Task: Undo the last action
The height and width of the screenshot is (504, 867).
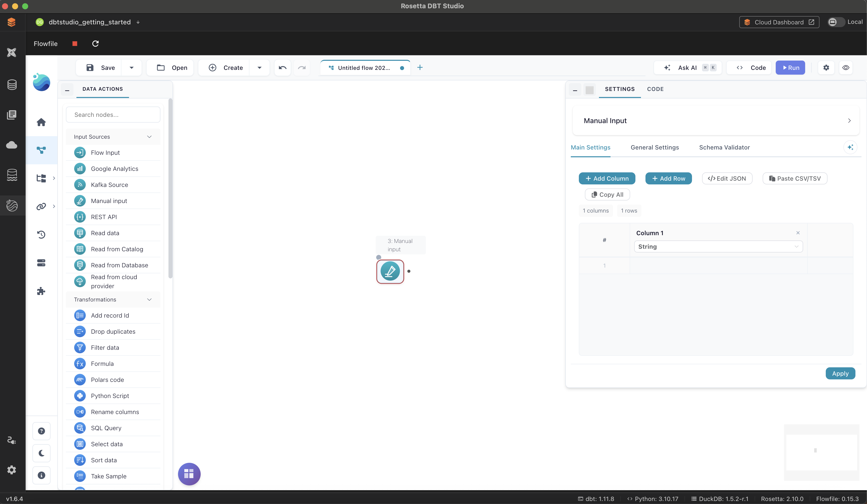Action: (283, 68)
